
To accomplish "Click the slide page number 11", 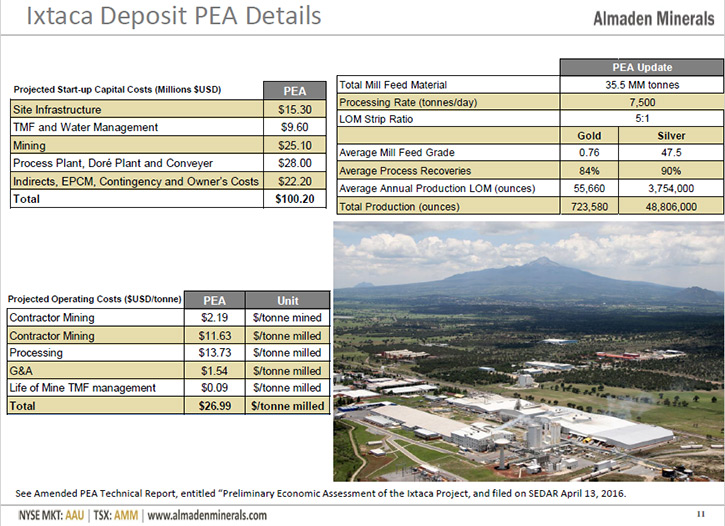I will (700, 514).
